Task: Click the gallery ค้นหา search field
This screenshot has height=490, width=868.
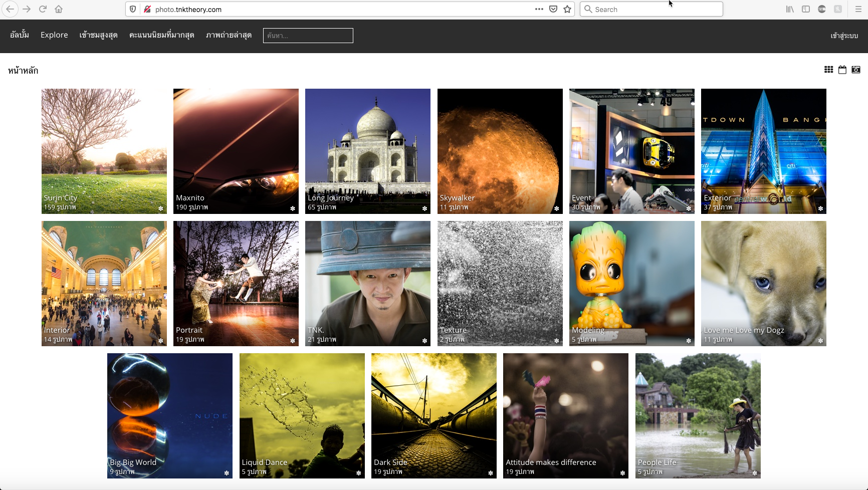Action: pos(308,36)
